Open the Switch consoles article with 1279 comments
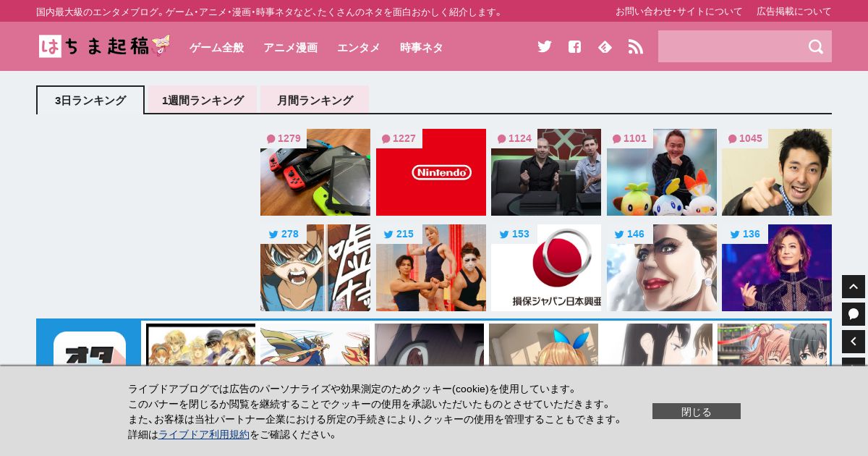The image size is (868, 456). click(x=315, y=172)
